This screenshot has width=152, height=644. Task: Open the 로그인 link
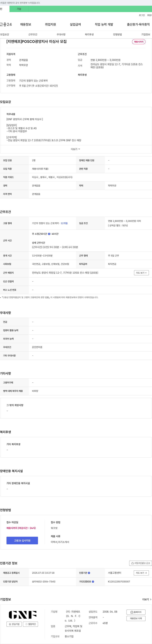(142, 15)
